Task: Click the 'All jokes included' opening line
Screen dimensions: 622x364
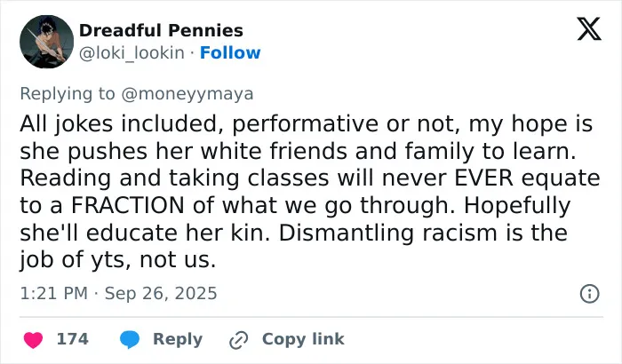Action: pos(119,123)
